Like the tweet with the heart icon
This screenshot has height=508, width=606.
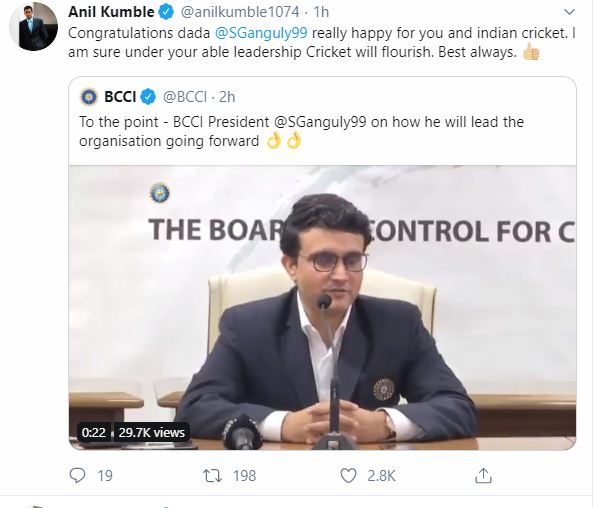click(348, 476)
